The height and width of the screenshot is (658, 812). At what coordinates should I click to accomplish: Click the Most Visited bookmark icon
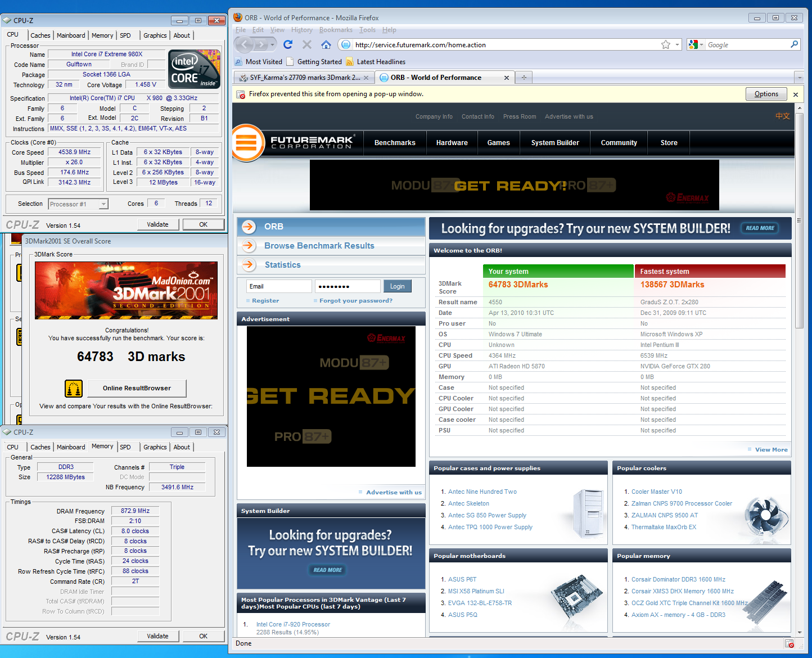(x=239, y=62)
